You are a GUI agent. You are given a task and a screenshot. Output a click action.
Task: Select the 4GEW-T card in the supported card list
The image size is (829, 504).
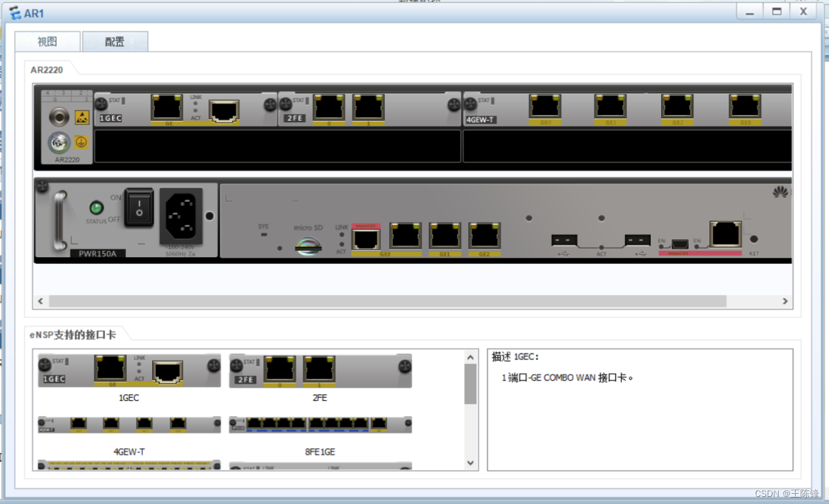129,424
